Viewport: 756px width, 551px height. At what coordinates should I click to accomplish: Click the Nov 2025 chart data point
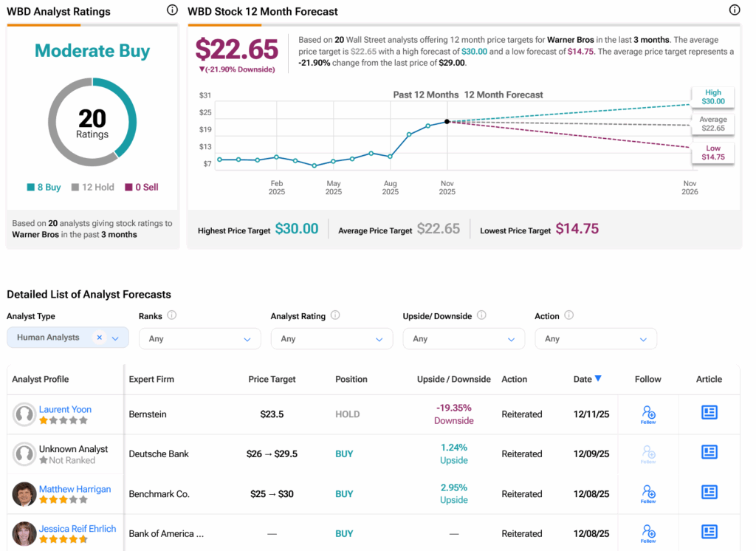click(x=447, y=121)
